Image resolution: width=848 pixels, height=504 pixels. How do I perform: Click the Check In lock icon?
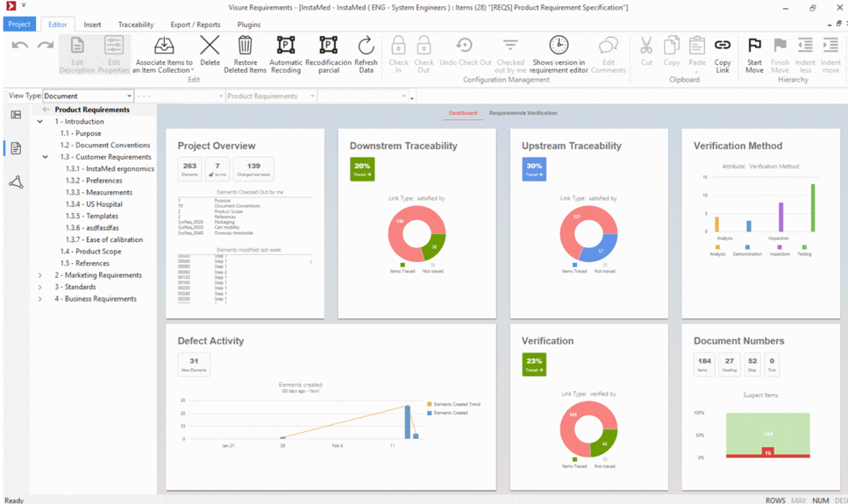(399, 46)
